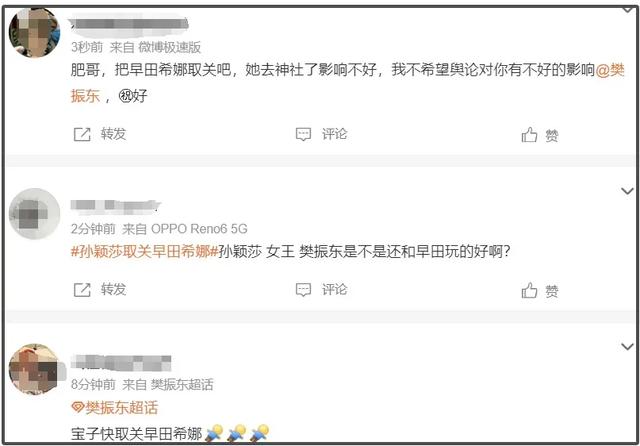Image resolution: width=640 pixels, height=446 pixels.
Task: Open the first poster's avatar
Action: (x=34, y=33)
